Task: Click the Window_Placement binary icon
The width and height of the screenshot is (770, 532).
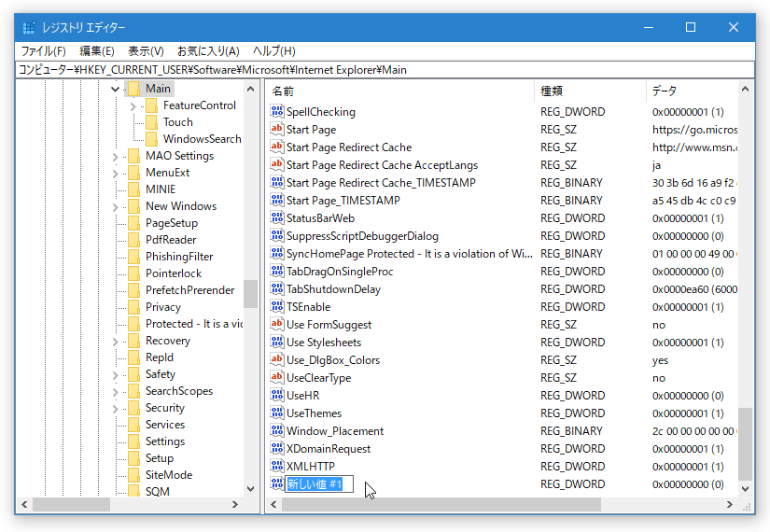Action: [277, 431]
